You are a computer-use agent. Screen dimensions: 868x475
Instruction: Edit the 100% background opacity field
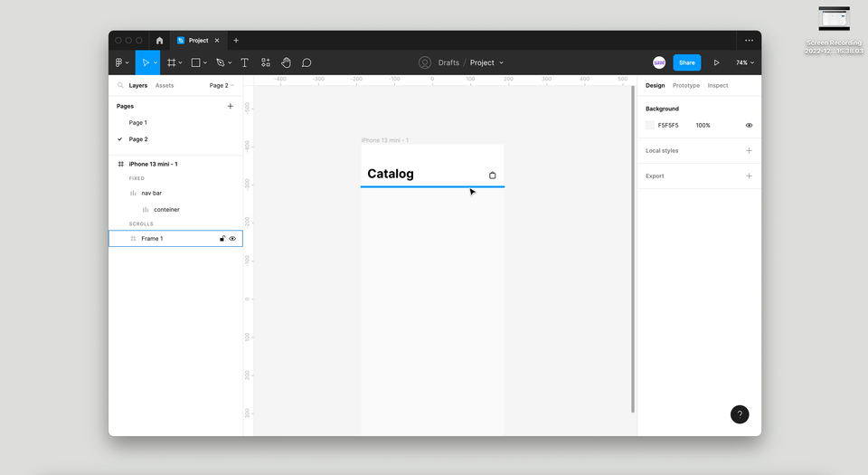703,125
